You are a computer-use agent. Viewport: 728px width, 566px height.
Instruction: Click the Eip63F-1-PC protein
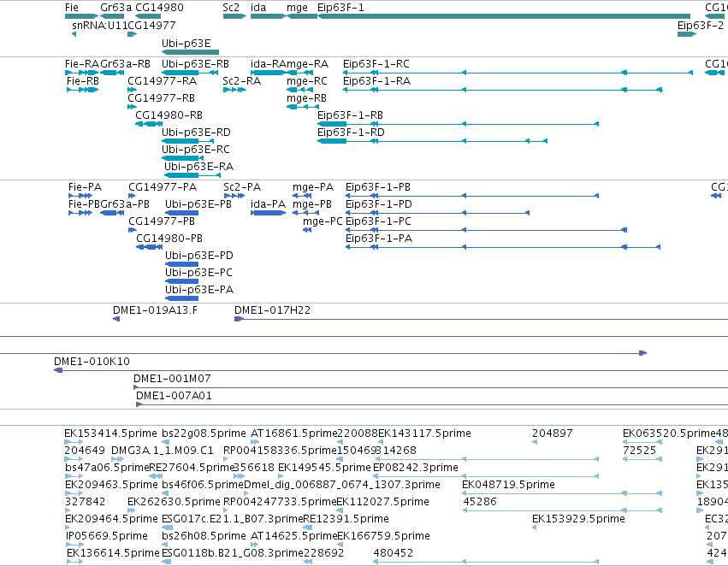pyautogui.click(x=486, y=230)
